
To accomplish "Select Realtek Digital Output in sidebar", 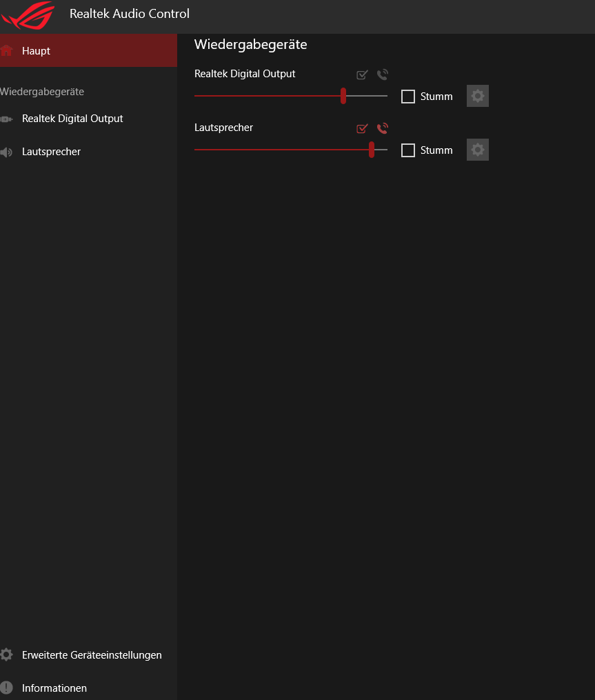I will tap(88, 119).
